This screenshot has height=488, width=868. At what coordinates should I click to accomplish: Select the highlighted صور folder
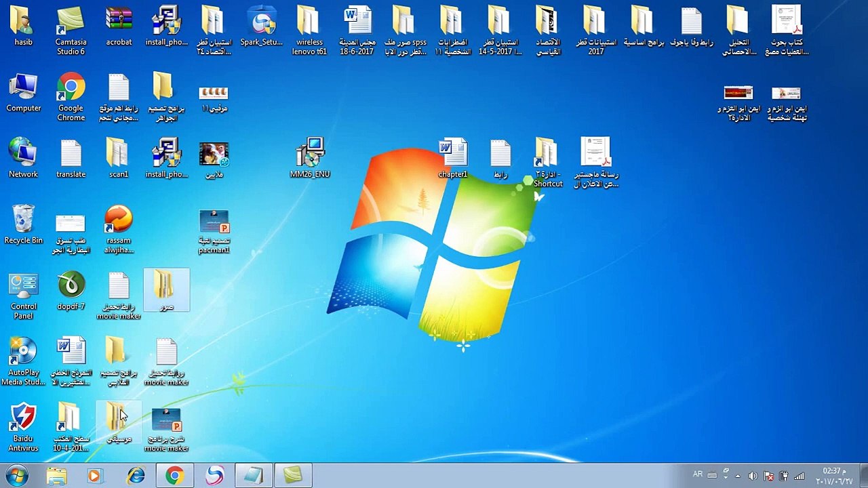tap(166, 291)
